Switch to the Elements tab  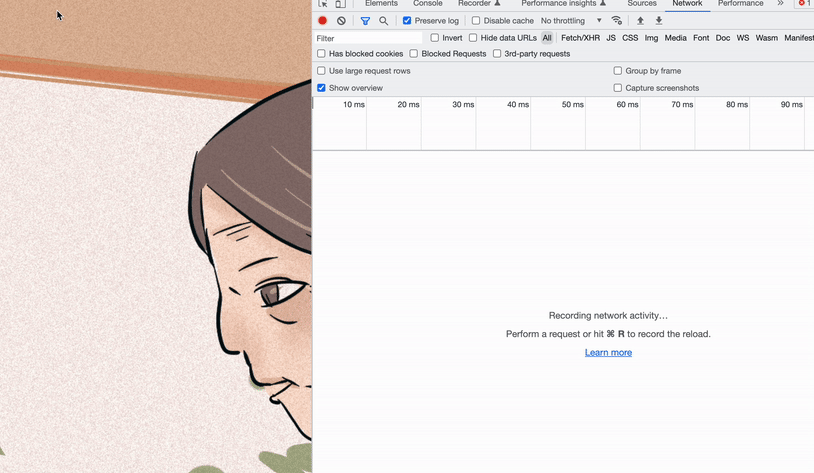tap(381, 3)
